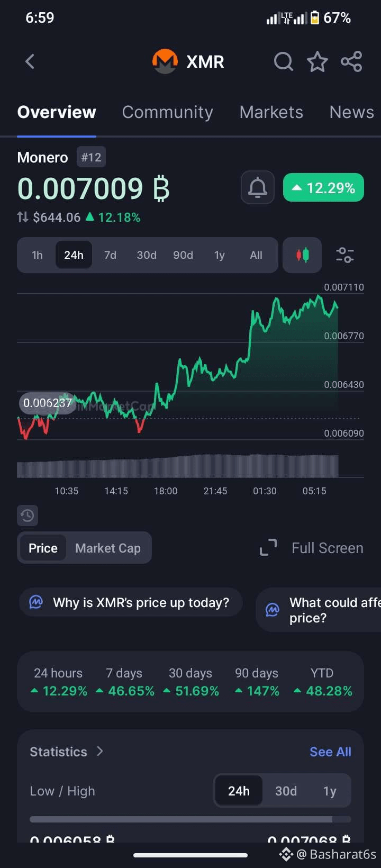Viewport: 381px width, 868px height.
Task: Open search with magnifier icon
Action: (283, 61)
